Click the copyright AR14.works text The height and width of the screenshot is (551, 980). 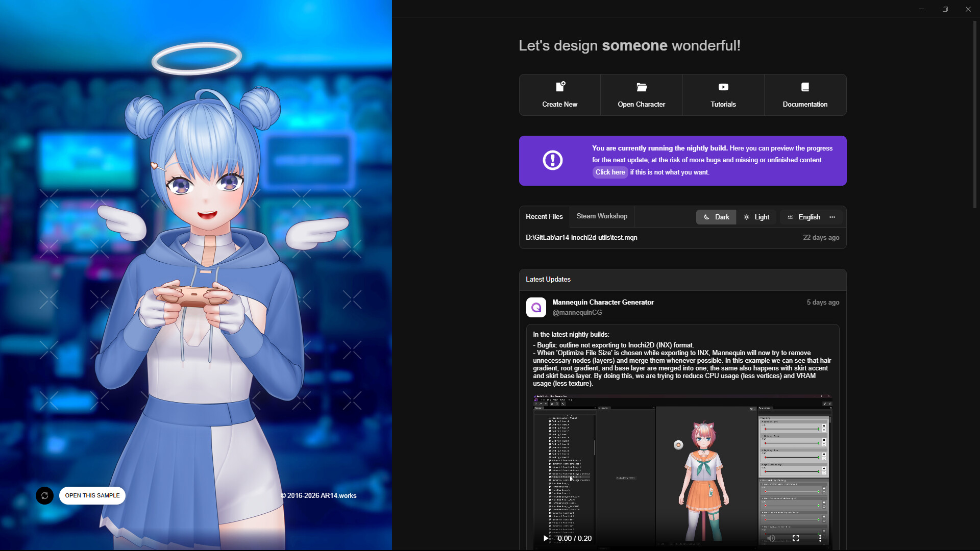click(x=318, y=496)
